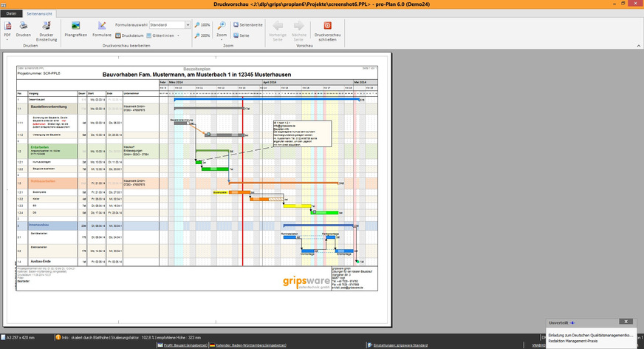Fit view to Seitenbreite
This screenshot has width=644, height=349.
point(248,24)
